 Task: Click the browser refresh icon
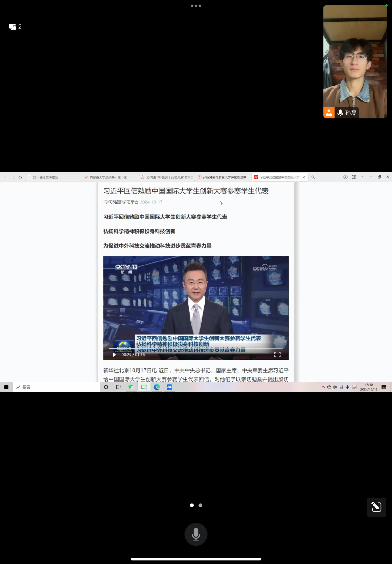tap(20, 177)
